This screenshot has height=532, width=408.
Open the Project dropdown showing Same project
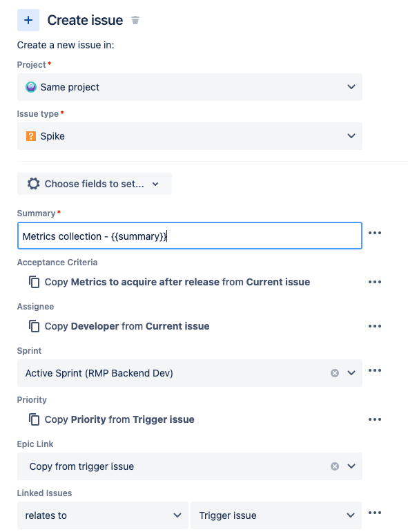click(190, 87)
